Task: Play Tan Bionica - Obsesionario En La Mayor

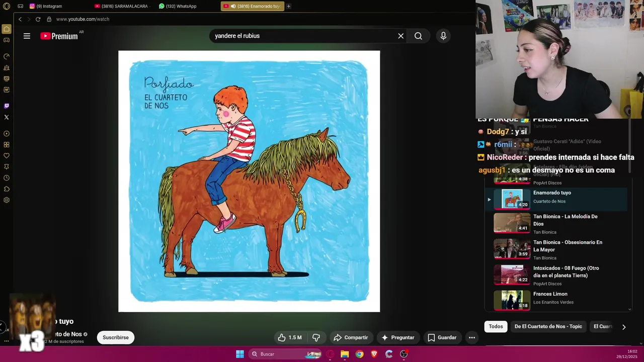Action: point(556,249)
